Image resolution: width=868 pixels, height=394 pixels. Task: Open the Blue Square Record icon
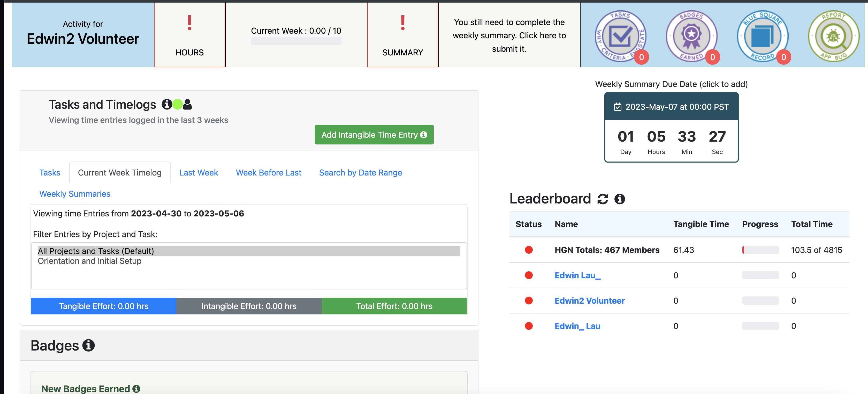click(763, 36)
